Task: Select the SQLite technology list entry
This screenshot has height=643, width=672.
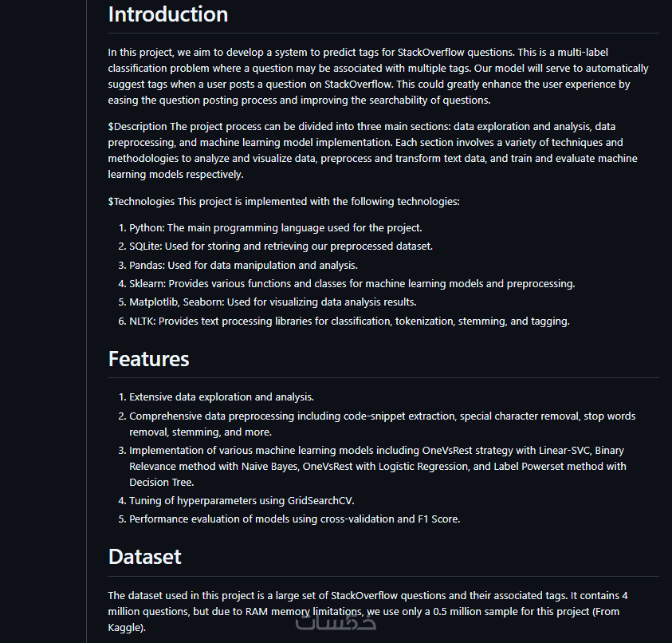Action: 281,247
